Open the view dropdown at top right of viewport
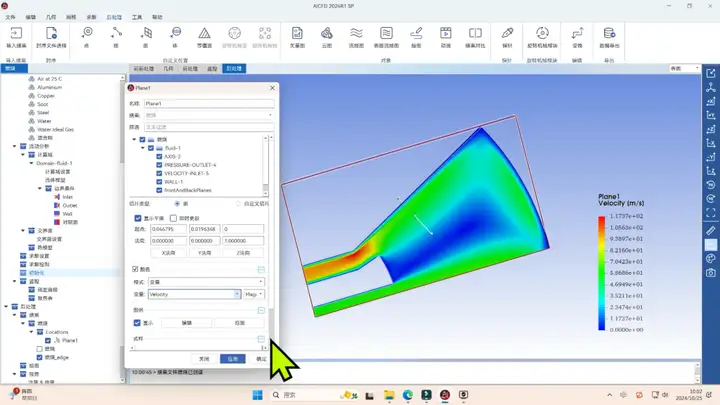This screenshot has width=720, height=405. coord(684,68)
